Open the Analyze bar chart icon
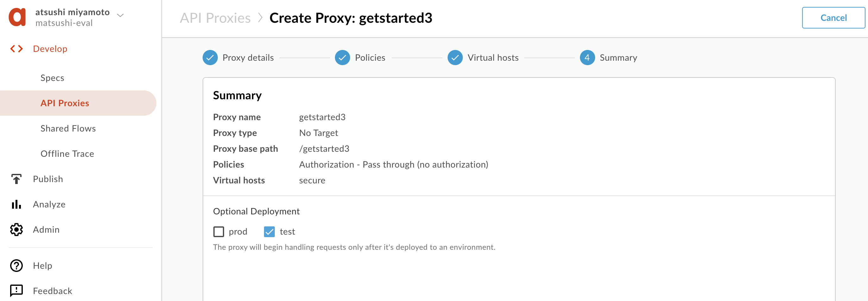 (16, 204)
